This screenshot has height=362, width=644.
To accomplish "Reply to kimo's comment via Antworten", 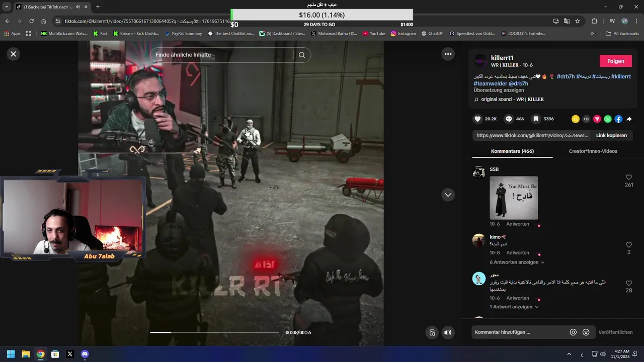I will [x=517, y=253].
